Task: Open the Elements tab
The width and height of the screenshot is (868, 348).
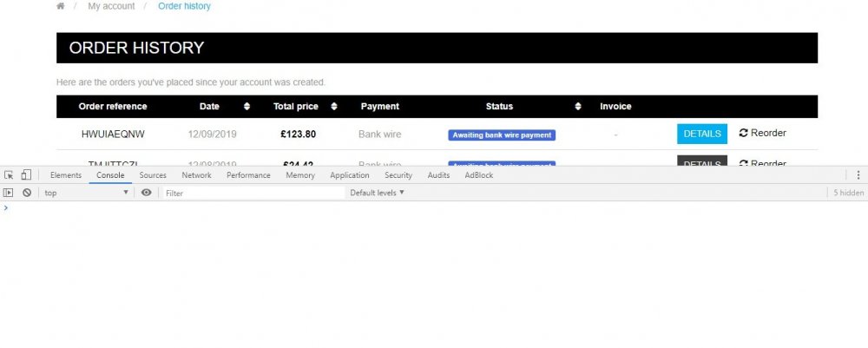Action: point(66,174)
